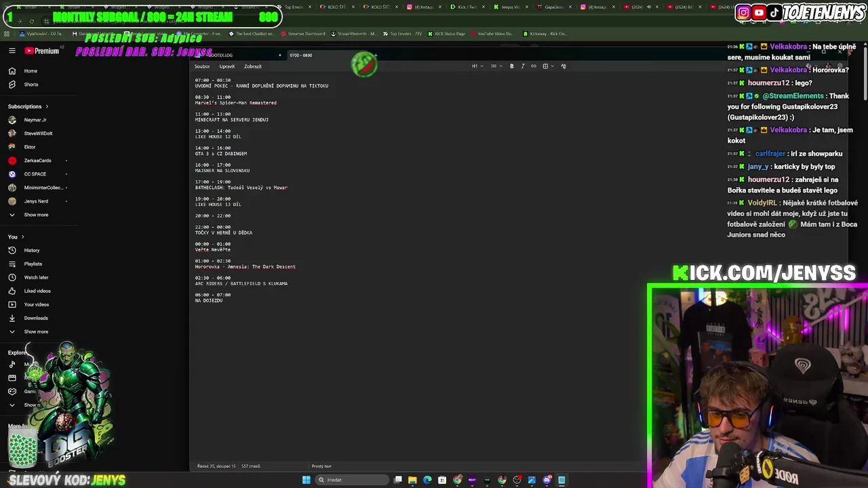
Task: Open the Kickaway - Kick Giv... bookmark
Action: pyautogui.click(x=545, y=33)
